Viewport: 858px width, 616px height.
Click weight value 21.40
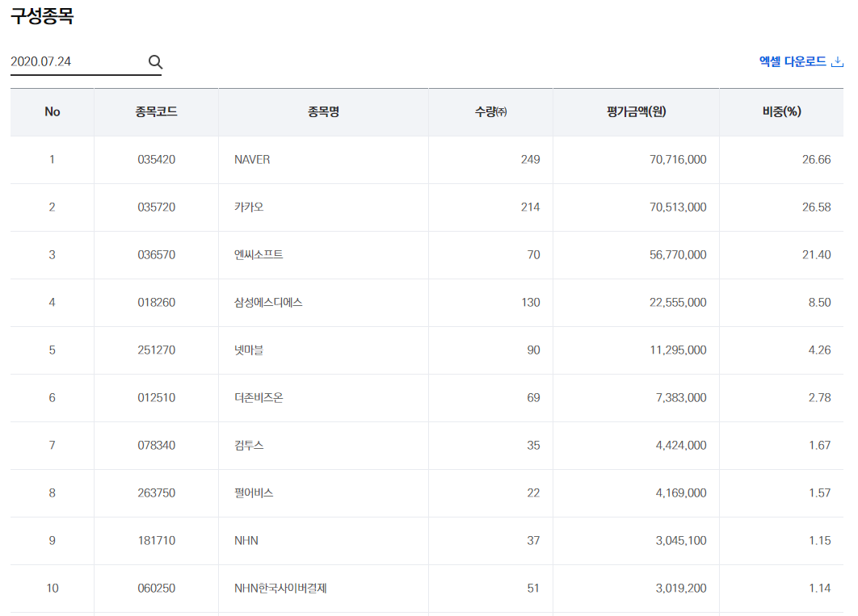point(817,254)
